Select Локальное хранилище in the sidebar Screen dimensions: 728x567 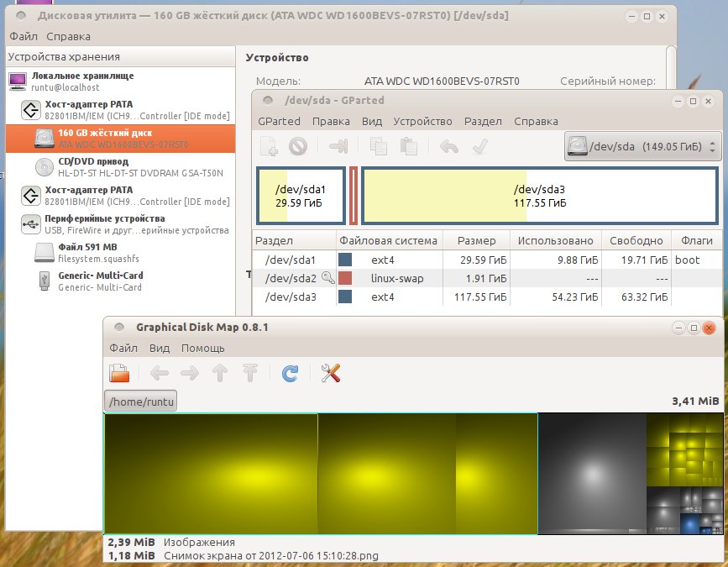tap(120, 81)
